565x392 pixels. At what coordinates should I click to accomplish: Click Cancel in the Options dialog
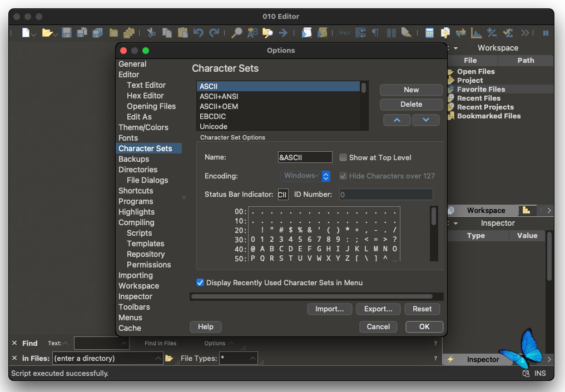(x=378, y=326)
